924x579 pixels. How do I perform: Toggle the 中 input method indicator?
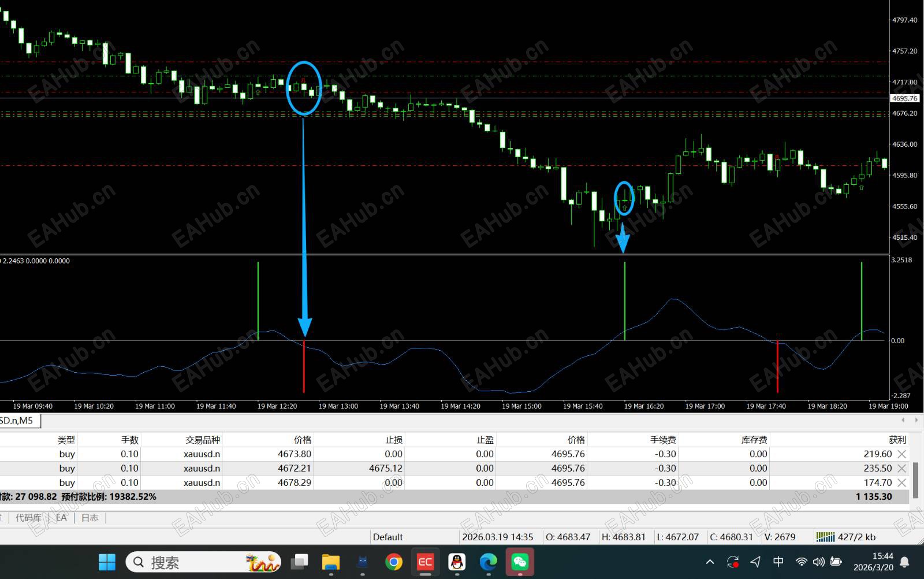point(778,562)
